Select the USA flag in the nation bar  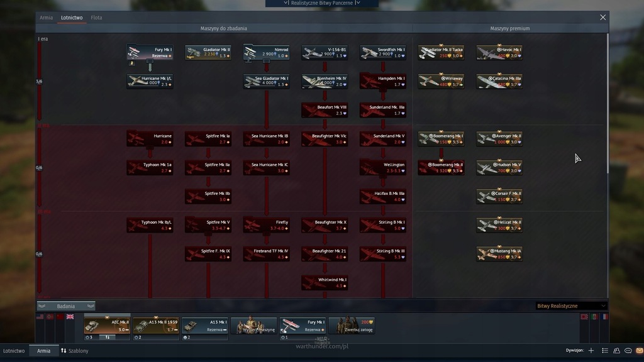(40, 317)
